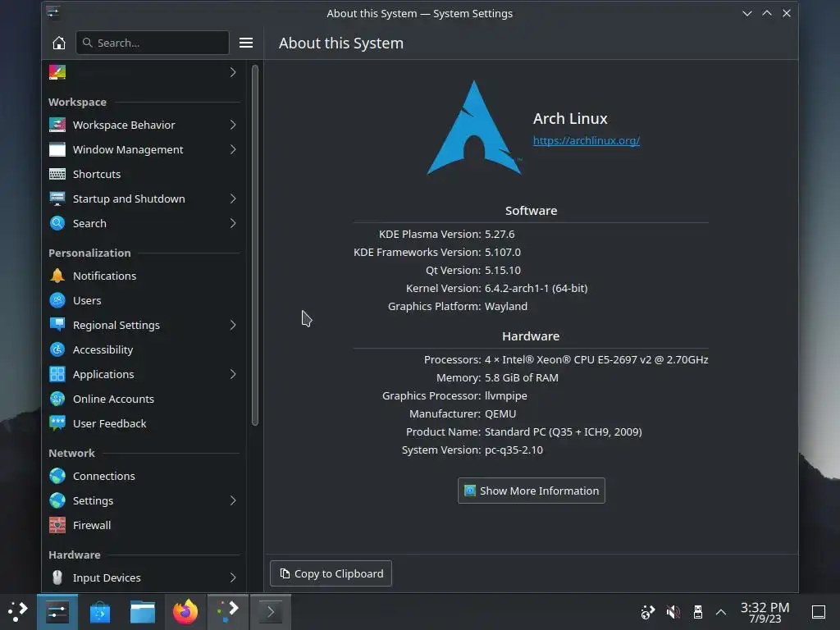The image size is (840, 630).
Task: Switch to System Settings in taskbar
Action: point(57,612)
